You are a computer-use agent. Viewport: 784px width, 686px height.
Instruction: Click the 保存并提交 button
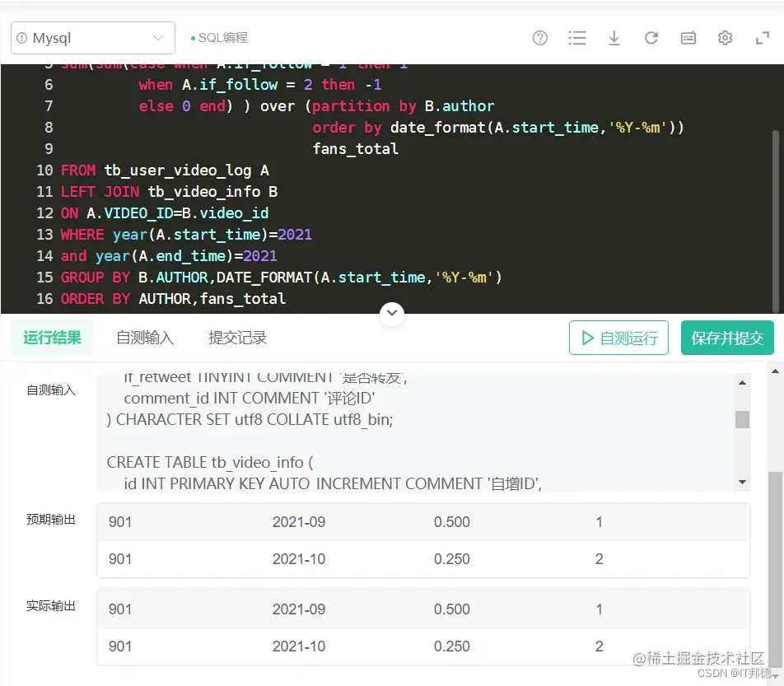[727, 338]
